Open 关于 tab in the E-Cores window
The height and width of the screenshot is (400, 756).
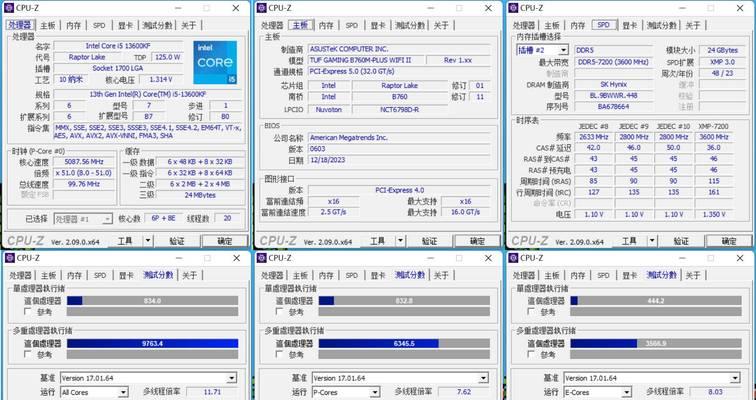pos(693,275)
